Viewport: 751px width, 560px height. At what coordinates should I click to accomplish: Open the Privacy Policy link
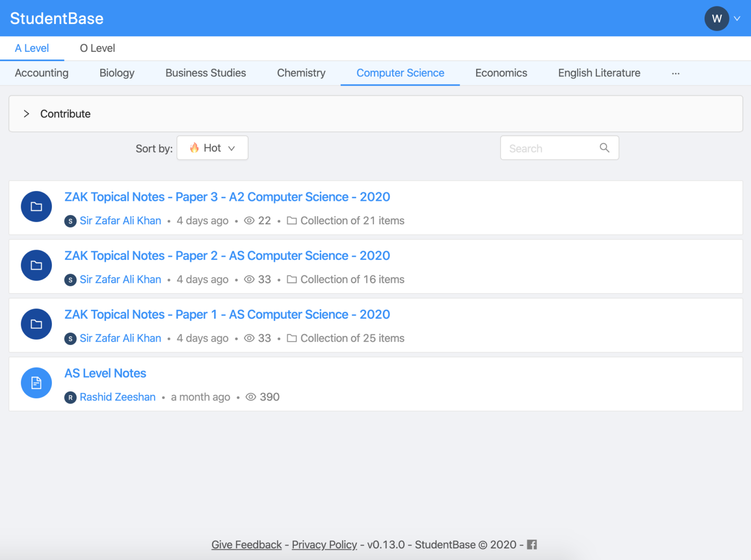(x=324, y=544)
